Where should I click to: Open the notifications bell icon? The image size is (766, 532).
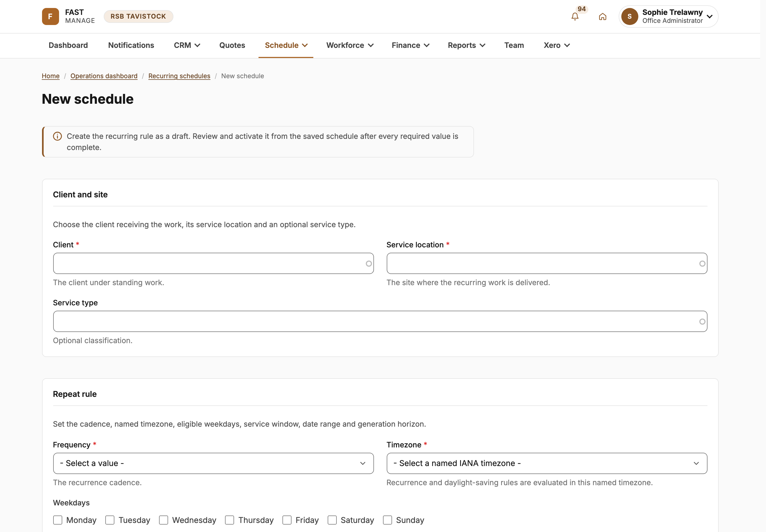pyautogui.click(x=575, y=17)
